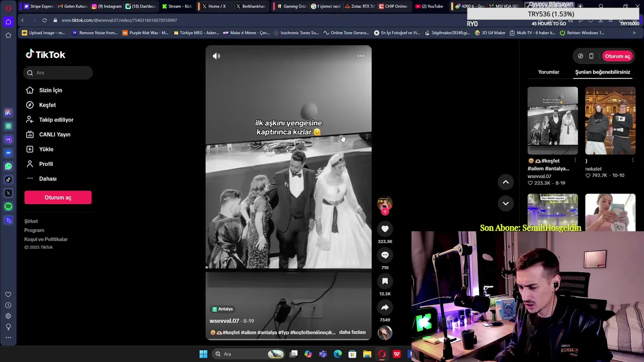Open WhatsApp in Opera sidebar
The image size is (644, 362).
(x=8, y=166)
